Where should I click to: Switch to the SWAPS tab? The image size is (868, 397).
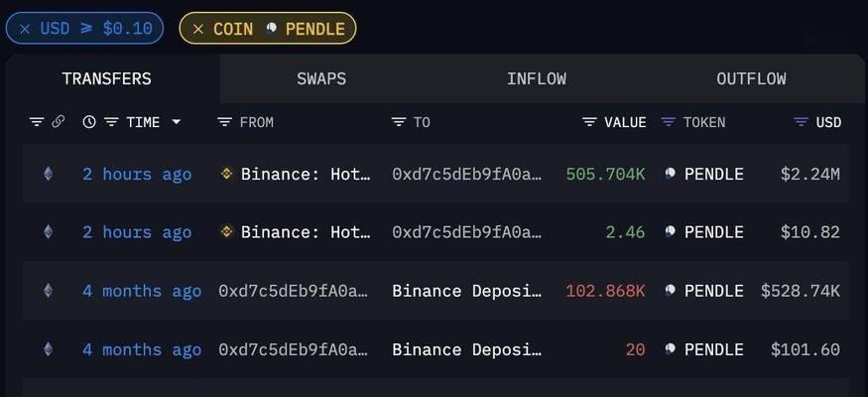(x=321, y=78)
